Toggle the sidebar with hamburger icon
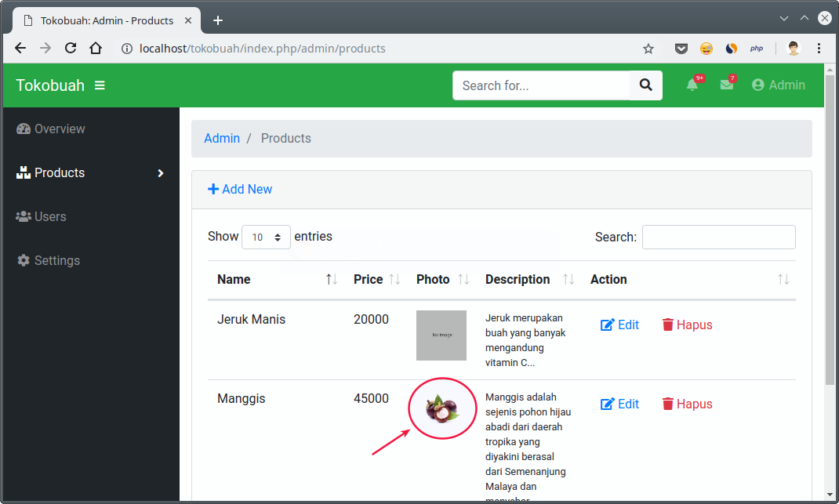 tap(100, 85)
